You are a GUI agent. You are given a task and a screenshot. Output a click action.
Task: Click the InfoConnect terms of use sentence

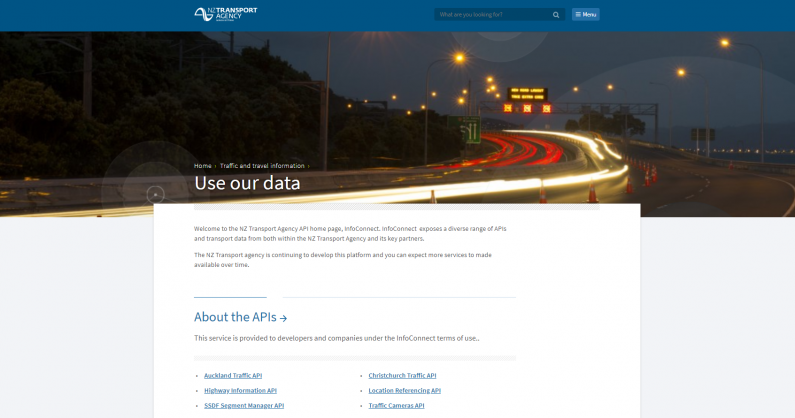337,338
